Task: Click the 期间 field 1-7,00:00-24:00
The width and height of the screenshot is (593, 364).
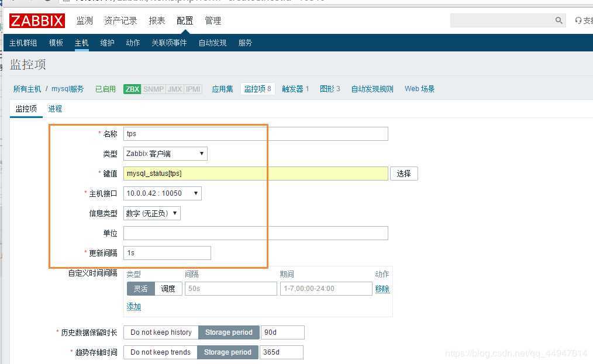Action: tap(326, 289)
